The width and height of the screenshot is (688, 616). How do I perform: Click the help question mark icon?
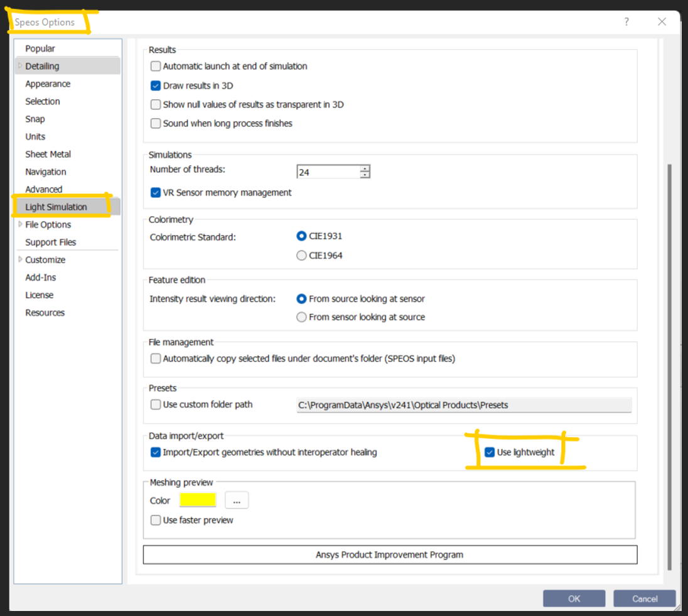(626, 21)
